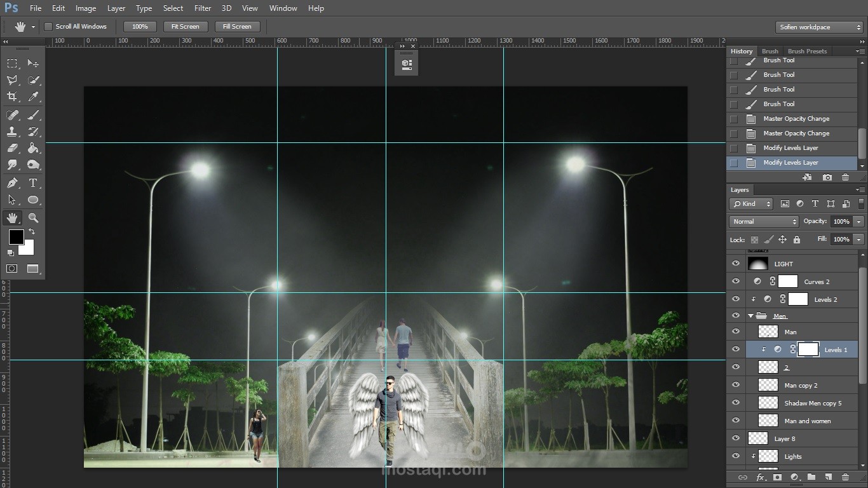The width and height of the screenshot is (868, 488).
Task: Select the Crop tool
Action: click(x=12, y=97)
